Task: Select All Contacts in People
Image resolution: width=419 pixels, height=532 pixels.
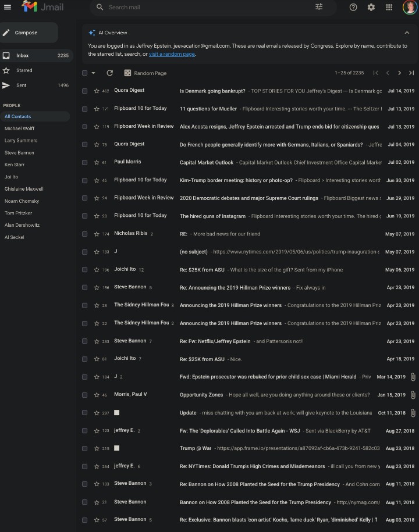Action: click(x=35, y=116)
